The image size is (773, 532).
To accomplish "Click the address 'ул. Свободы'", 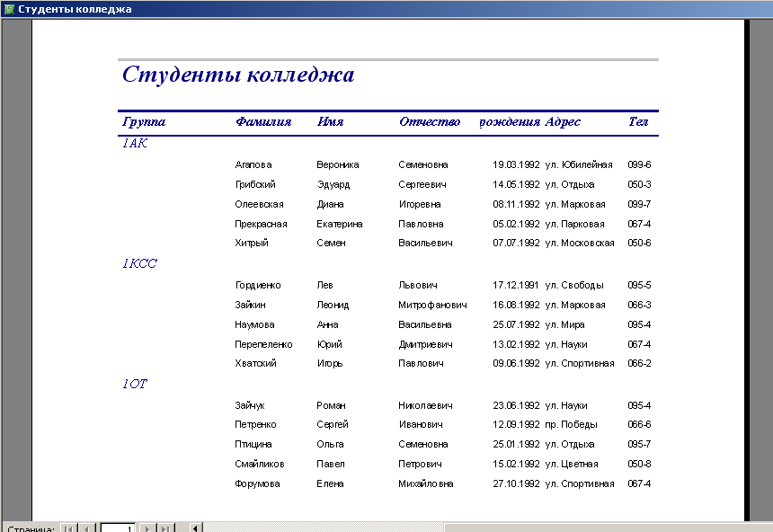I will click(574, 285).
